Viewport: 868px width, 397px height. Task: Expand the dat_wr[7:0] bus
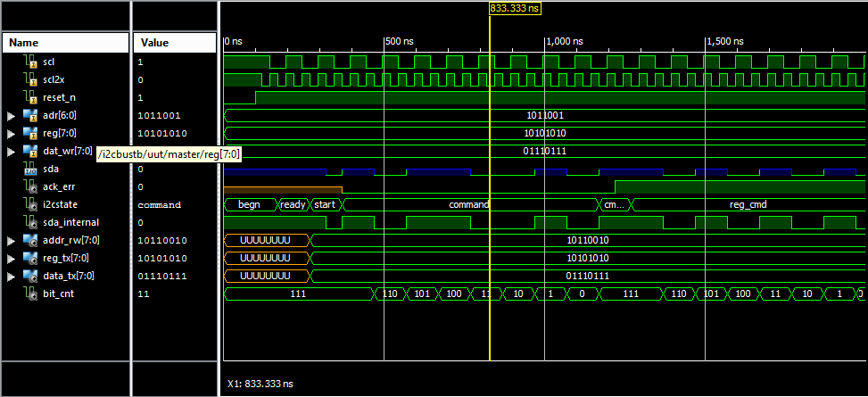pos(10,151)
